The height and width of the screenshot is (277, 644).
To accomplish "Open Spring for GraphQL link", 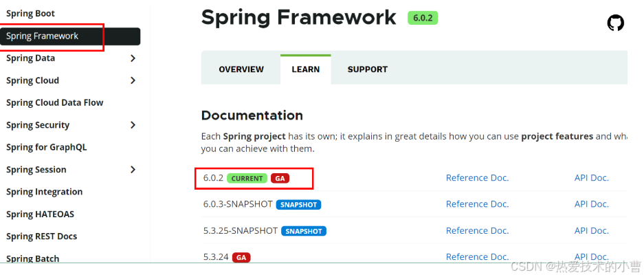I will (x=47, y=147).
